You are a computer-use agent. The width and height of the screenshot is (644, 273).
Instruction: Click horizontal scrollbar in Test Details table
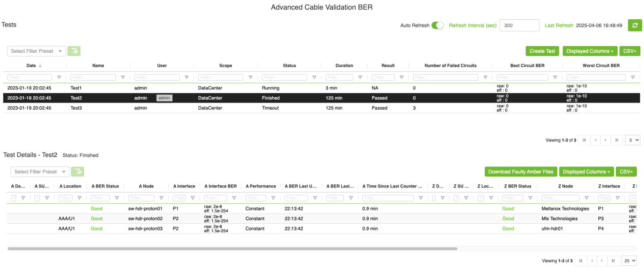233,248
